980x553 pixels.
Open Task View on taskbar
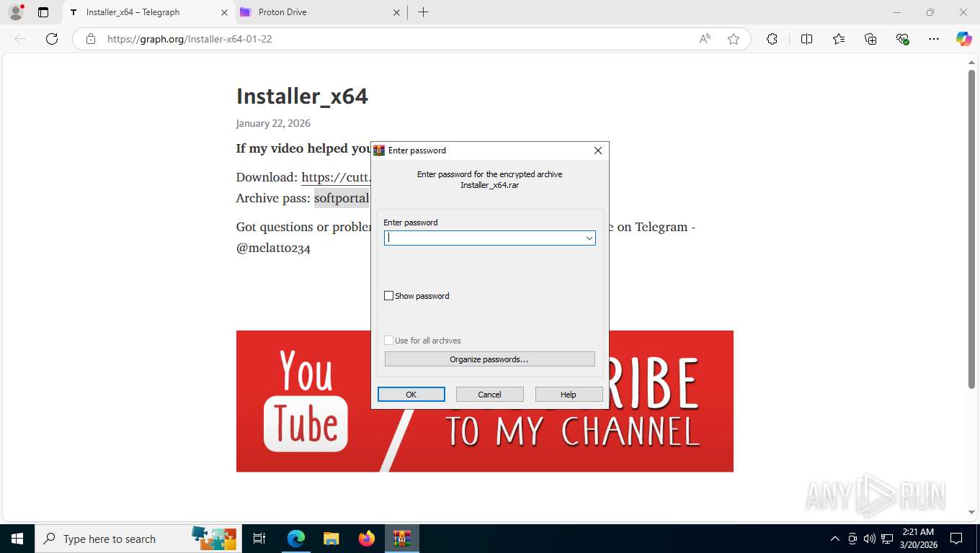[260, 539]
